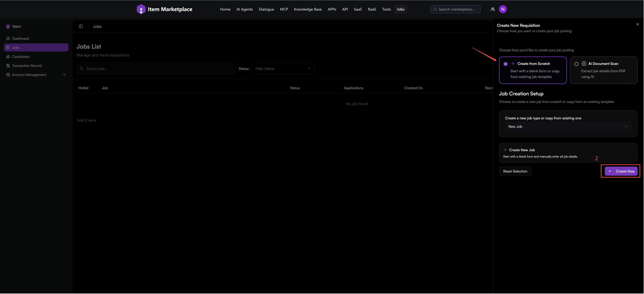The image size is (644, 294).
Task: Click the Search marketplace field
Action: point(456,9)
